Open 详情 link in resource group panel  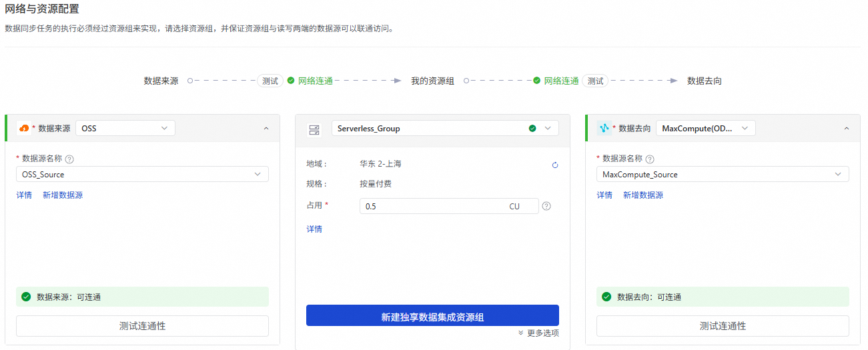(x=314, y=229)
